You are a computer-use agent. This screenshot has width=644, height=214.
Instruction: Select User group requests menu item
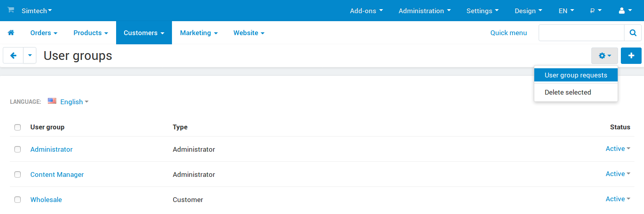pyautogui.click(x=576, y=75)
